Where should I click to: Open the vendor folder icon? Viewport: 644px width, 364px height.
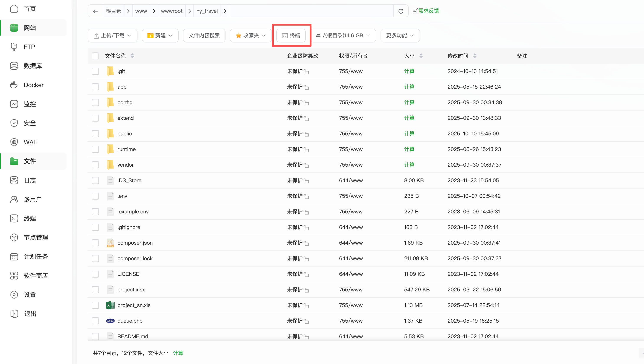(110, 165)
